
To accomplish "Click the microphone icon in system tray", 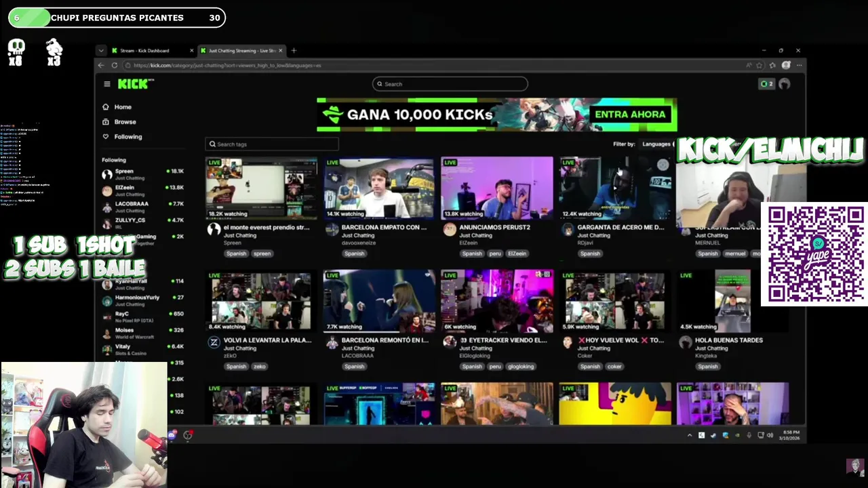I will [x=749, y=435].
